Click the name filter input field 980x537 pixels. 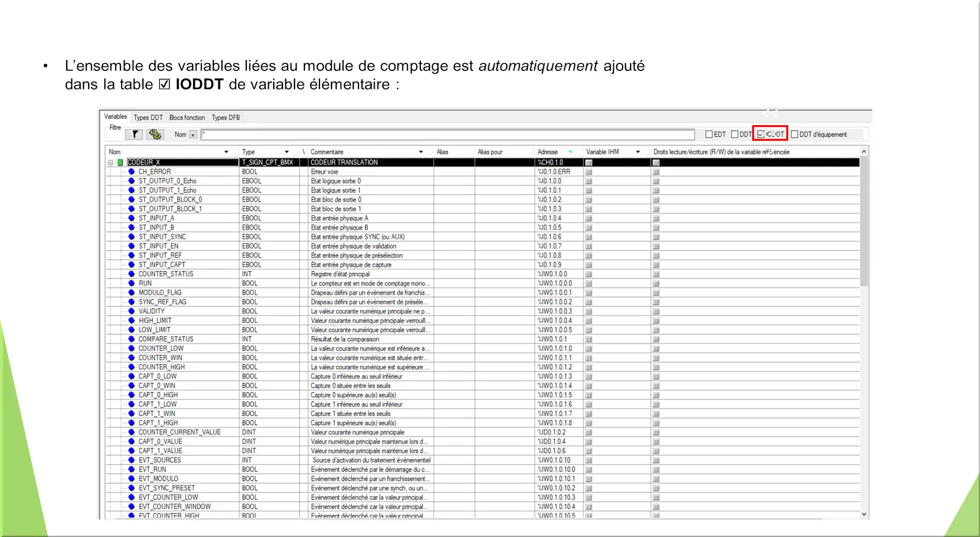tap(448, 134)
